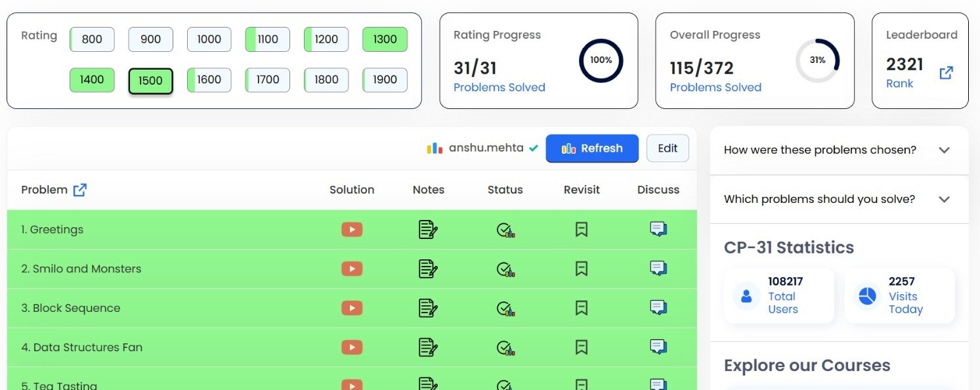The image size is (980, 390).
Task: Play Smilo and Monsters solution video
Action: click(x=352, y=269)
